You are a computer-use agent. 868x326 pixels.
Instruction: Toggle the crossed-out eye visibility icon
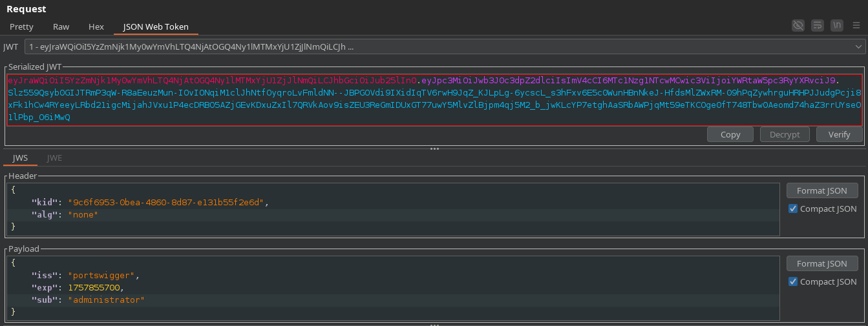pyautogui.click(x=799, y=26)
